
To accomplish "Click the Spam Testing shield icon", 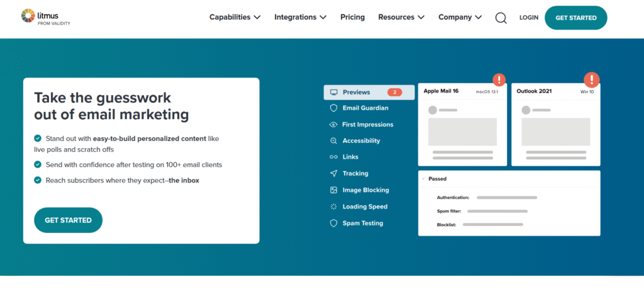I will [334, 223].
